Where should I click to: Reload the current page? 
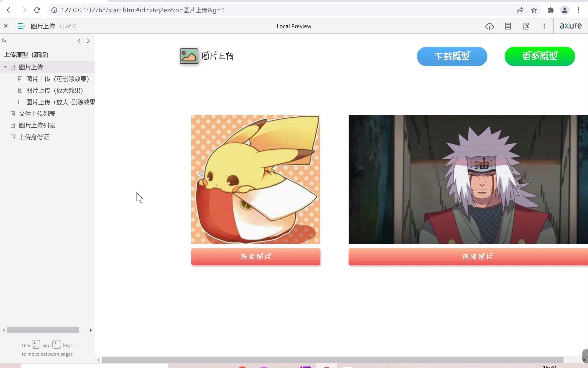click(37, 10)
